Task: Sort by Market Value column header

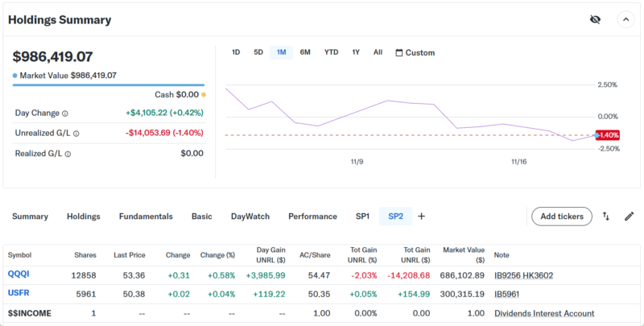Action: [x=463, y=255]
